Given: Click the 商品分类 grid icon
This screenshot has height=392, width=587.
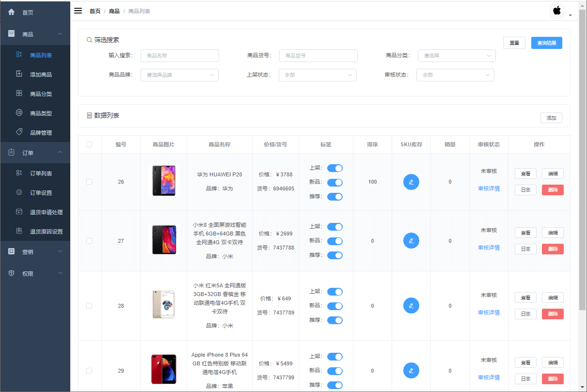Looking at the screenshot, I should 19,93.
